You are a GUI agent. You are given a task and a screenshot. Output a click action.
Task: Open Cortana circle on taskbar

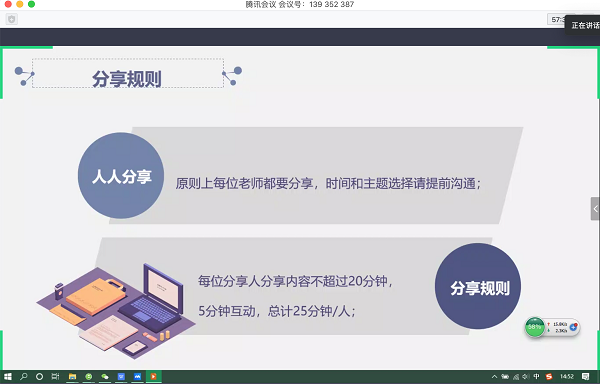pos(39,377)
